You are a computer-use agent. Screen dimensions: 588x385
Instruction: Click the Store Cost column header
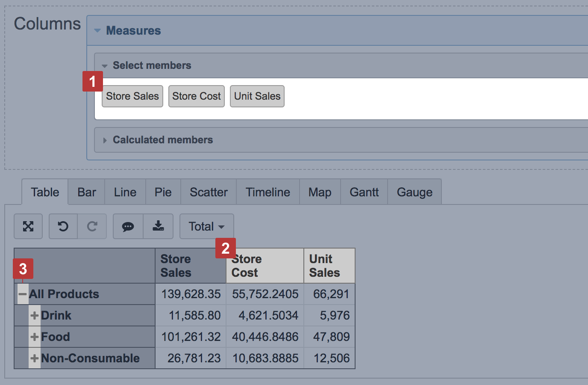click(x=265, y=266)
